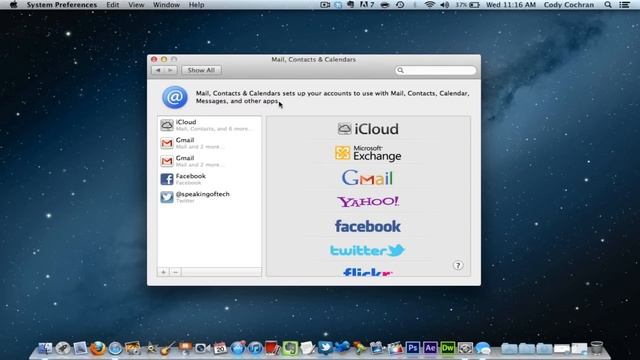640x360 pixels.
Task: Select the Facebook account in the accounts list
Action: [x=209, y=179]
